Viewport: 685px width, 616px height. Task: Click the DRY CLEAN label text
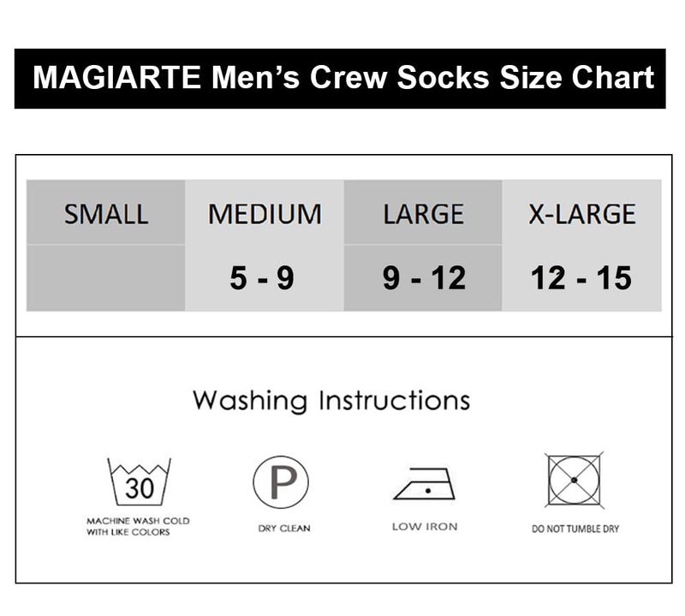tap(284, 528)
